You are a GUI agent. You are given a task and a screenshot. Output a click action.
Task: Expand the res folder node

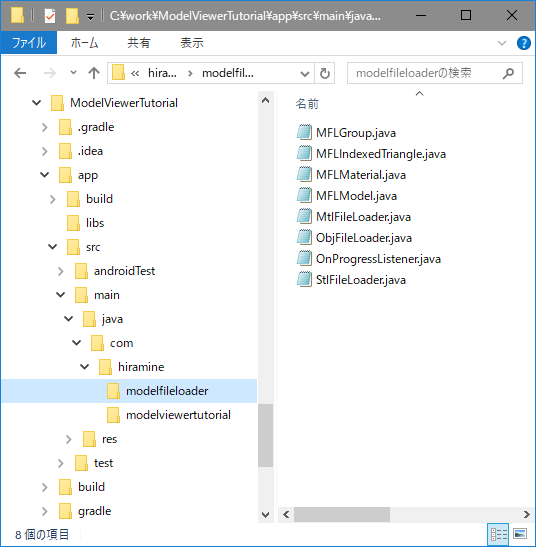click(68, 439)
